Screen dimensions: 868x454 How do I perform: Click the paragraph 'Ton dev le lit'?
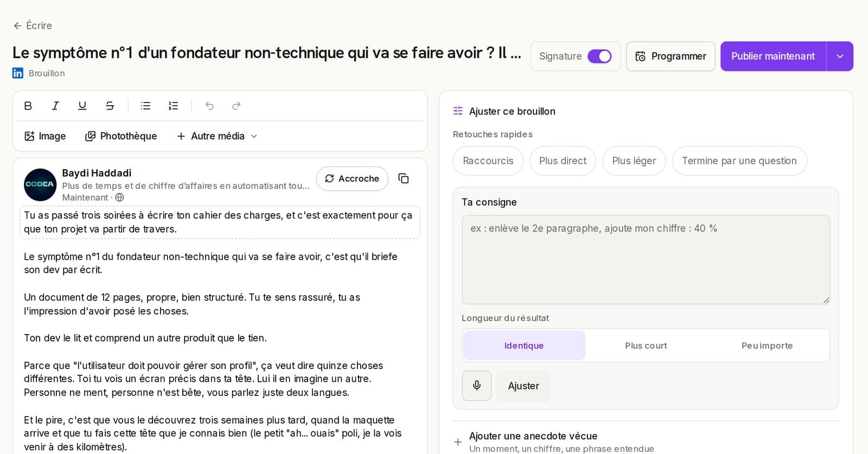click(145, 338)
